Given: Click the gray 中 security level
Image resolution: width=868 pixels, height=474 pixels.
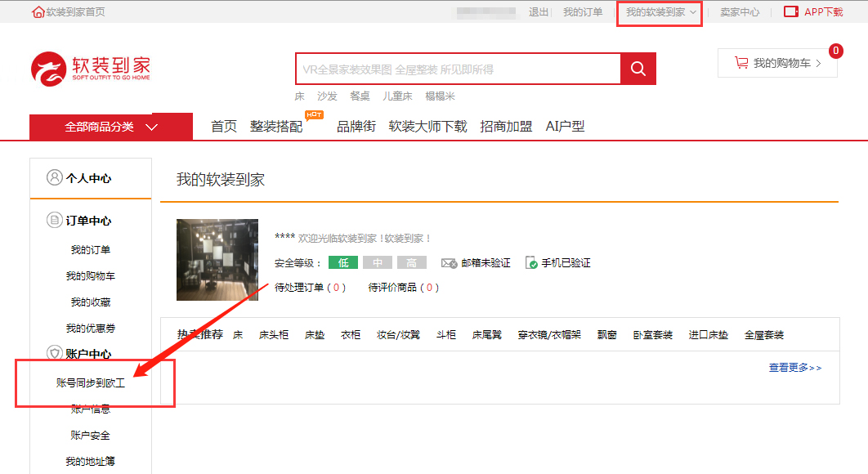Looking at the screenshot, I should pos(378,262).
